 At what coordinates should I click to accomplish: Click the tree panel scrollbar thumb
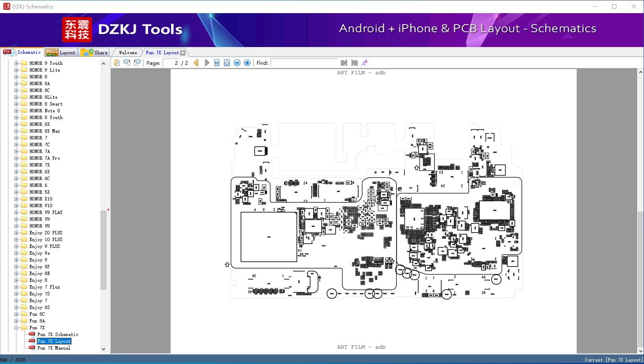[103, 250]
